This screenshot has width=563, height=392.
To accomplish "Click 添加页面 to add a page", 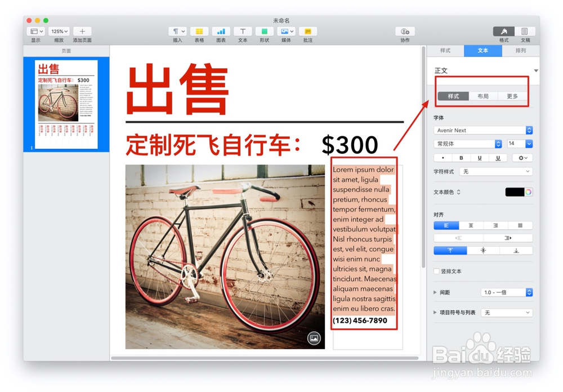I will pyautogui.click(x=82, y=31).
